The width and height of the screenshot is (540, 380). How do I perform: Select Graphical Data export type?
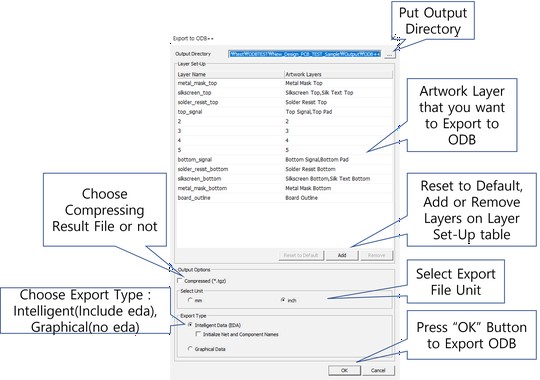pyautogui.click(x=190, y=349)
